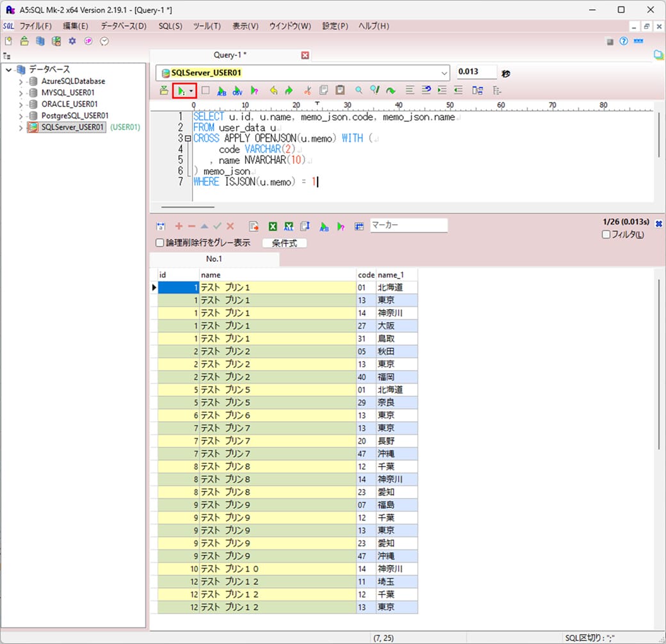Viewport: 666px width, 644px height.
Task: Expand the MYSQL_USER01 tree node
Action: [x=21, y=93]
